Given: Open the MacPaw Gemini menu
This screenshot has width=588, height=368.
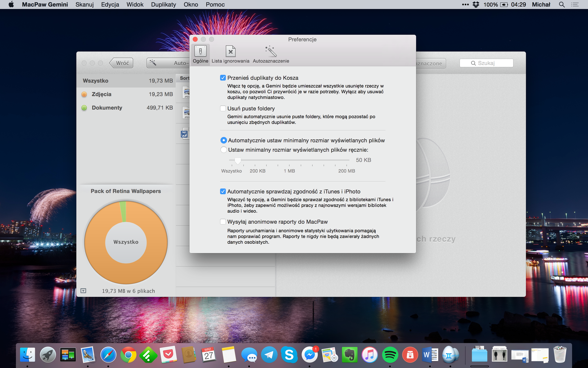Looking at the screenshot, I should click(45, 4).
